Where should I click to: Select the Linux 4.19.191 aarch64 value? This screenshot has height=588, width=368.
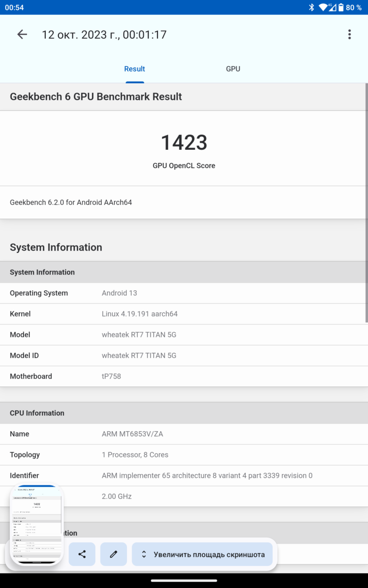coord(140,314)
